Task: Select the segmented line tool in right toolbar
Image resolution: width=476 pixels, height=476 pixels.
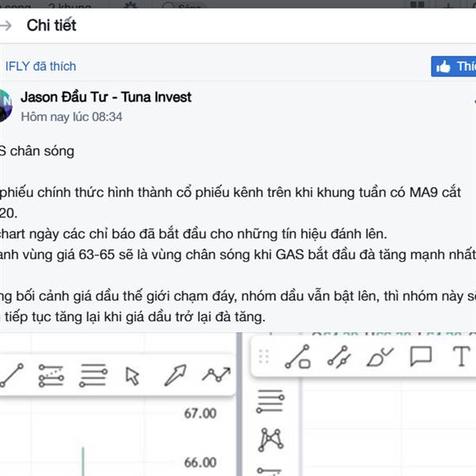Action: coord(340,356)
